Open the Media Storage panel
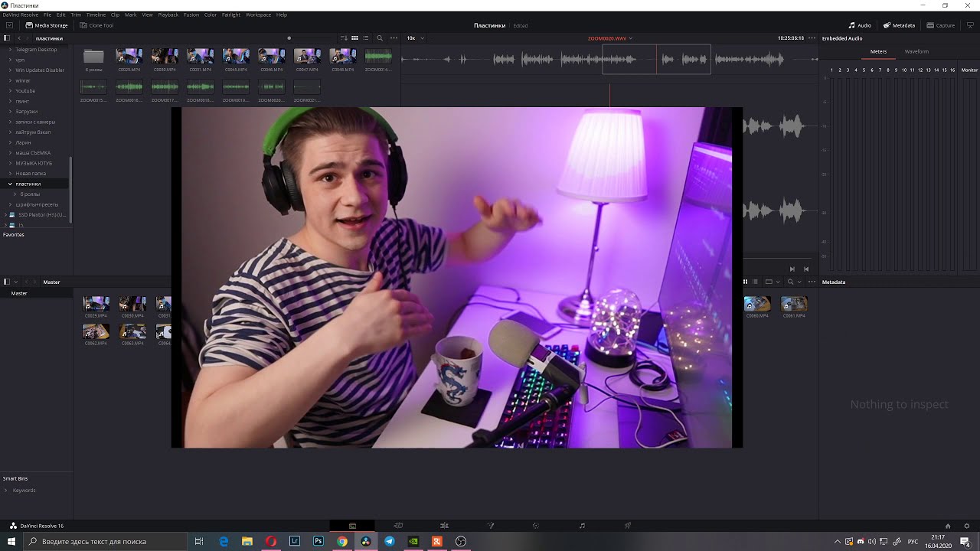The image size is (980, 551). click(x=47, y=25)
